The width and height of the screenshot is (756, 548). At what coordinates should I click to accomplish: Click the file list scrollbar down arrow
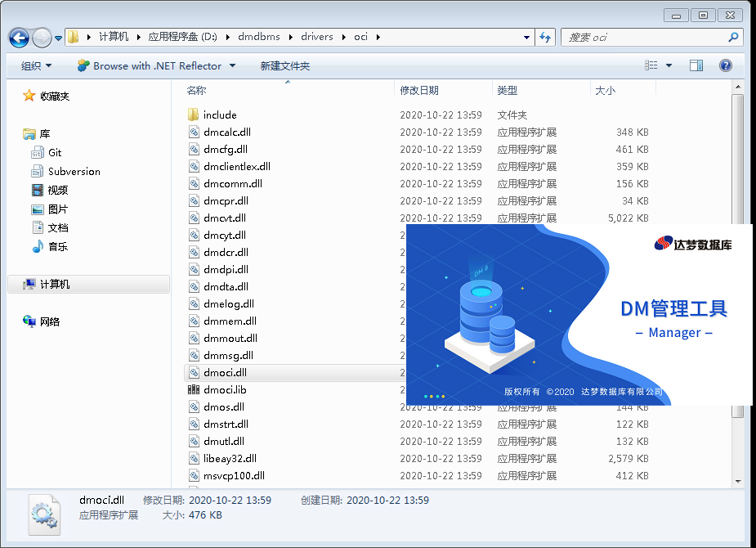pyautogui.click(x=738, y=482)
